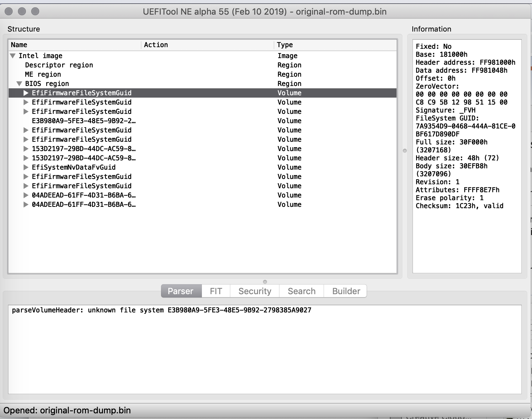This screenshot has width=532, height=419.
Task: Click the 'Base: 181000h' line
Action: click(x=442, y=54)
